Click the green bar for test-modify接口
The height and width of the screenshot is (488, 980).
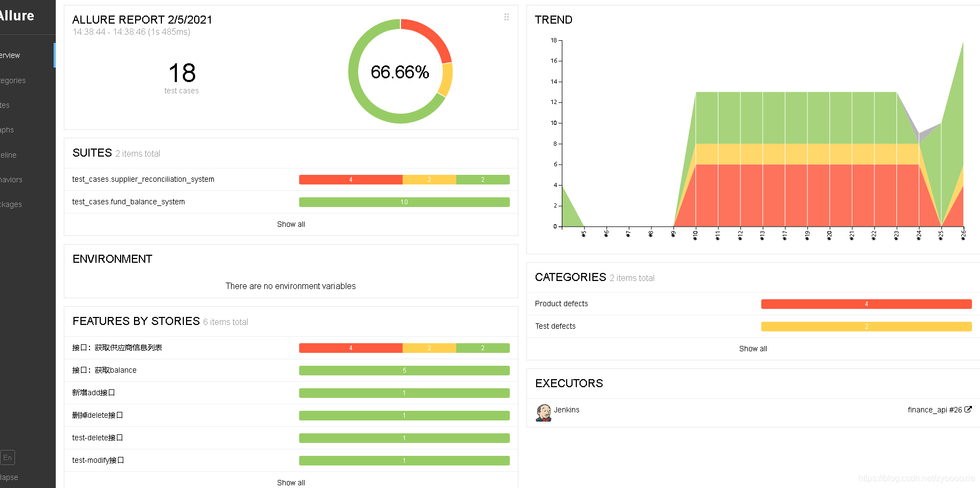coord(404,461)
